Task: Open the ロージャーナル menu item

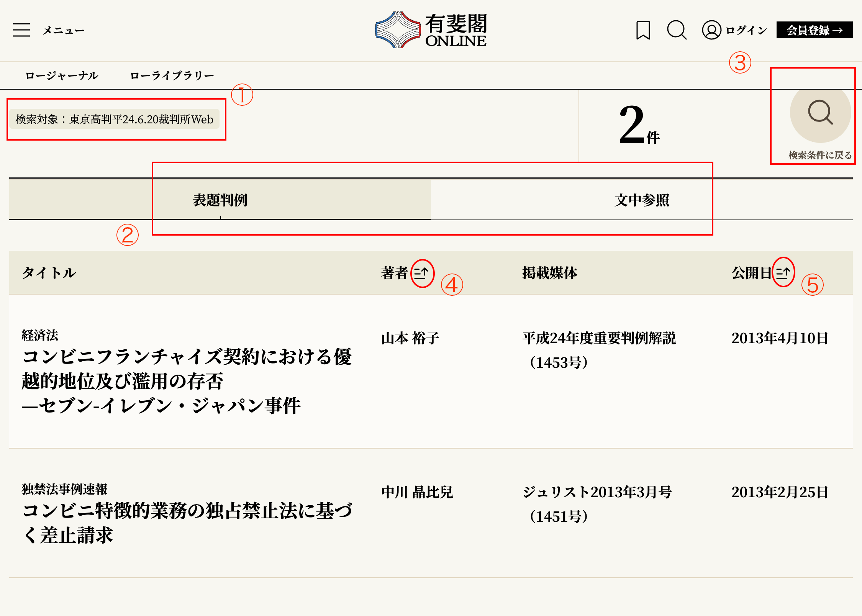Action: (62, 75)
